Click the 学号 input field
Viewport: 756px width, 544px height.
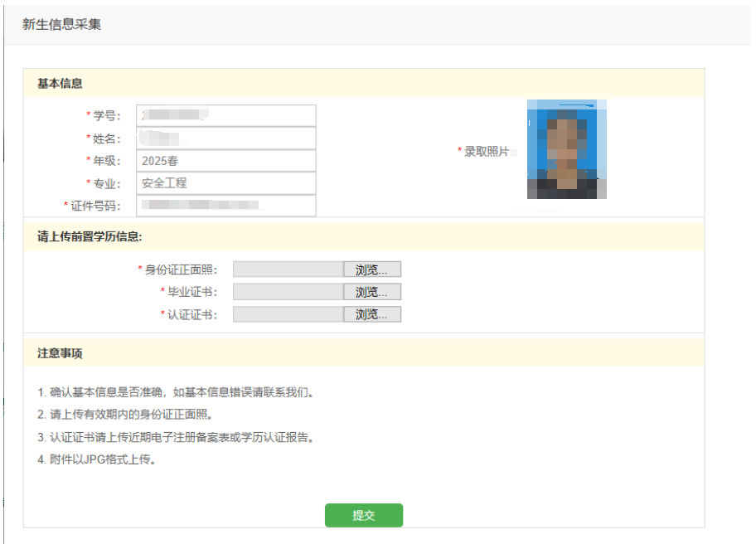click(x=225, y=115)
